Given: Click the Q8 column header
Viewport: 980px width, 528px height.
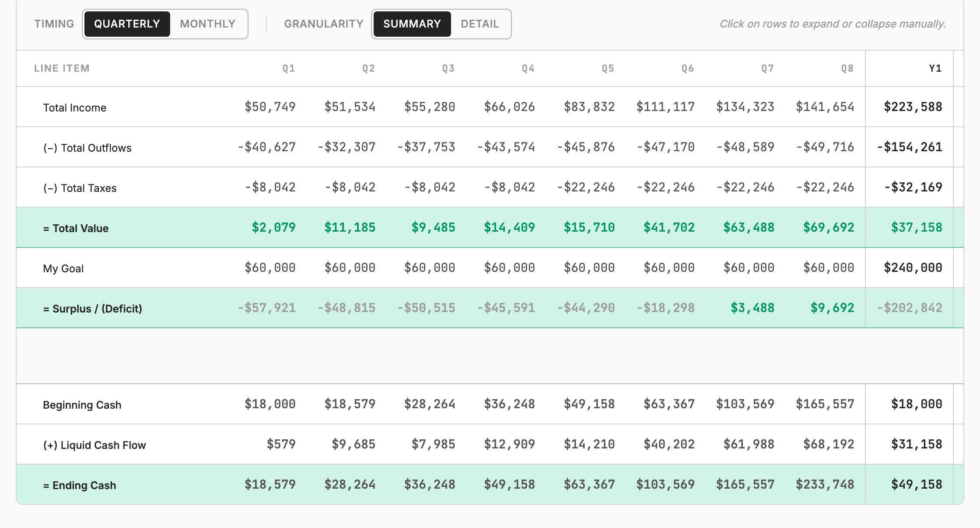Looking at the screenshot, I should pyautogui.click(x=847, y=68).
